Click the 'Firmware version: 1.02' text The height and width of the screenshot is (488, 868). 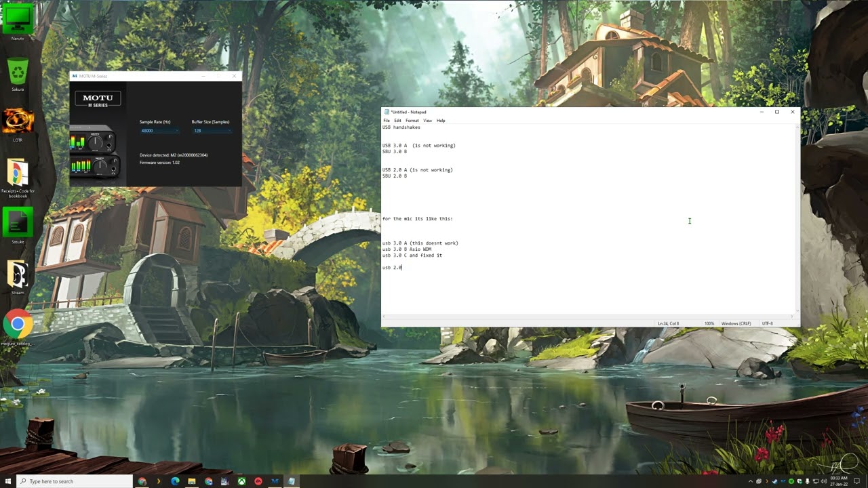pyautogui.click(x=159, y=163)
